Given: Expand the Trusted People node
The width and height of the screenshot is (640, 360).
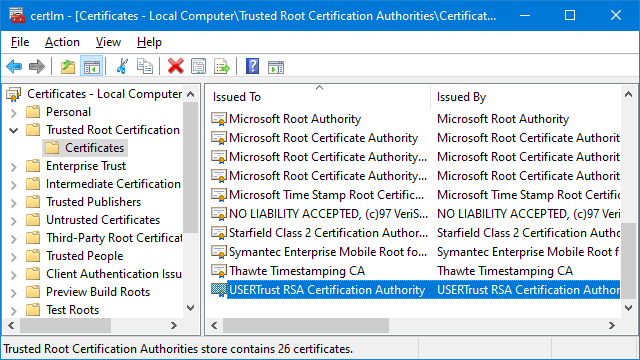Looking at the screenshot, I should click(13, 257).
